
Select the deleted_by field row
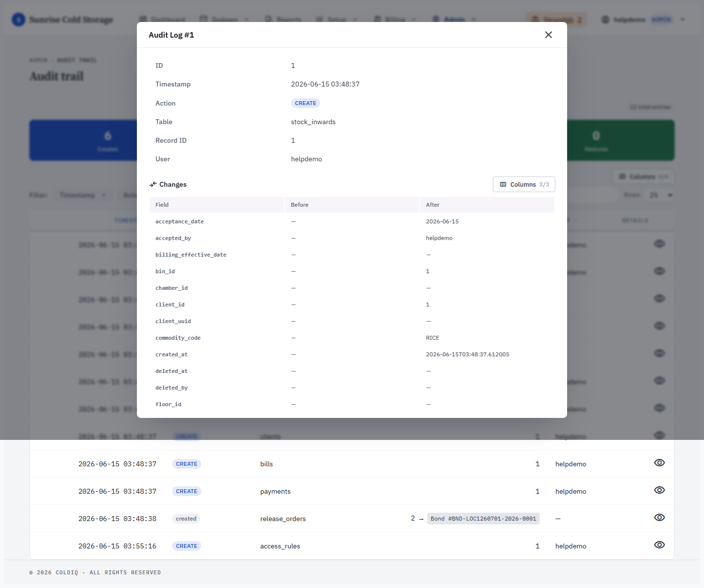coord(352,388)
